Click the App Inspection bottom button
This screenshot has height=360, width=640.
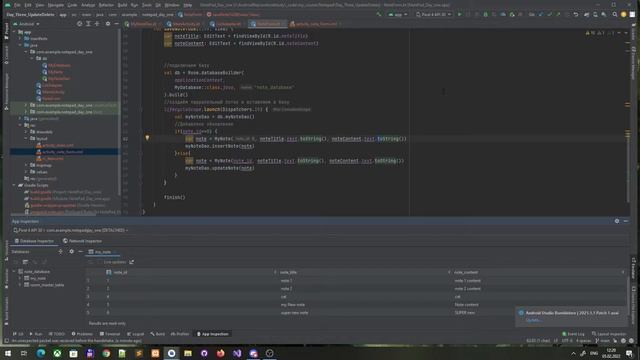click(213, 334)
